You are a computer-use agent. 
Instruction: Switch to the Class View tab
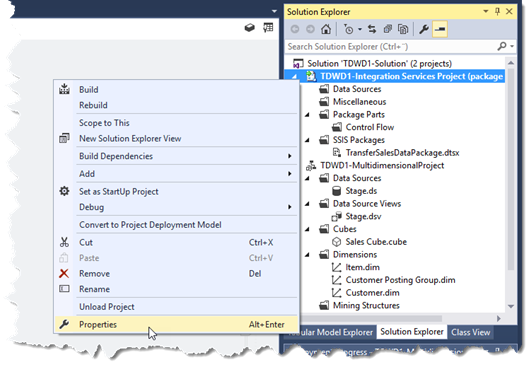(470, 332)
